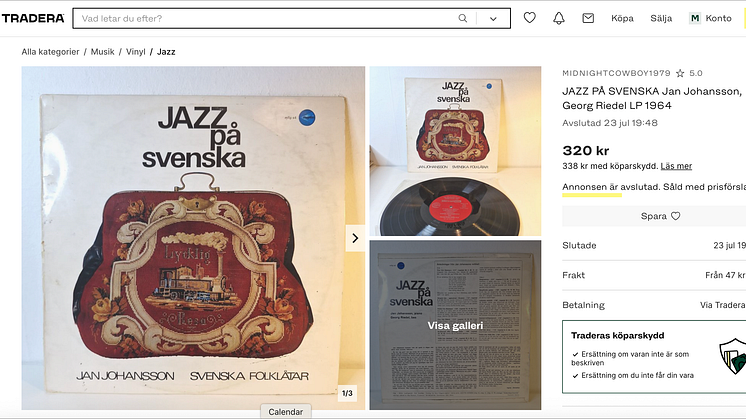
Task: Visit seller MIDNIGHTCOWBOY1979 profile
Action: [616, 73]
